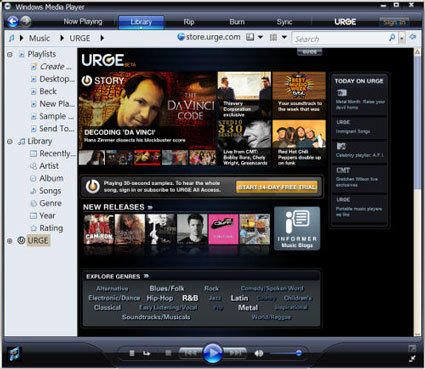Click the blue arrow beside search box

(x=413, y=37)
